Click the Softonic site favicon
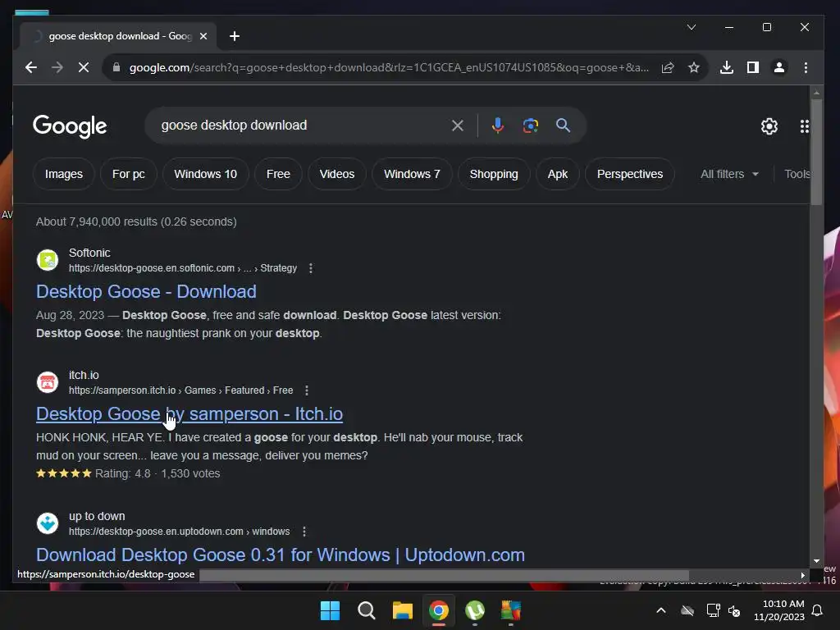Viewport: 840px width, 630px height. [47, 260]
